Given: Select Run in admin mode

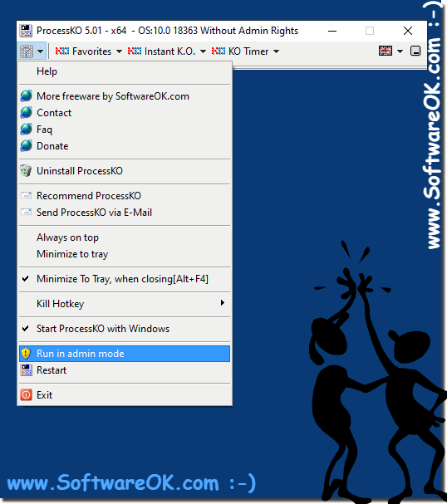Looking at the screenshot, I should coord(125,354).
